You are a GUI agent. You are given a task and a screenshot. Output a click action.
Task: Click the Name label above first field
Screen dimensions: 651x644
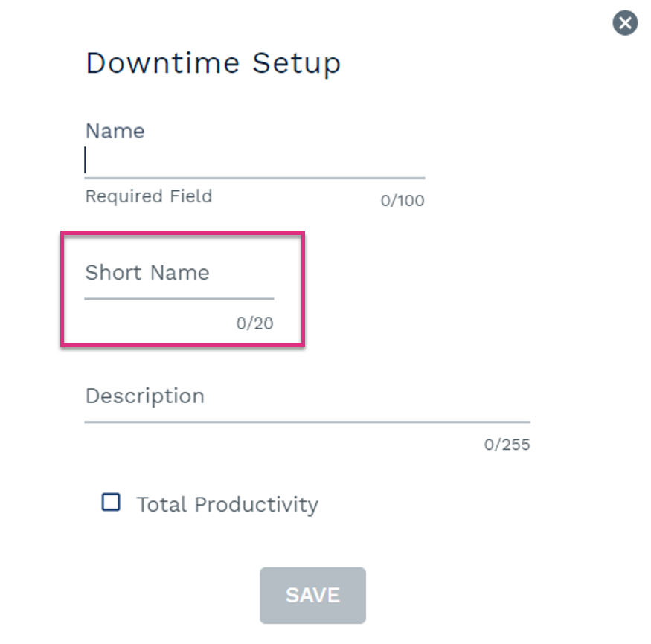[115, 131]
